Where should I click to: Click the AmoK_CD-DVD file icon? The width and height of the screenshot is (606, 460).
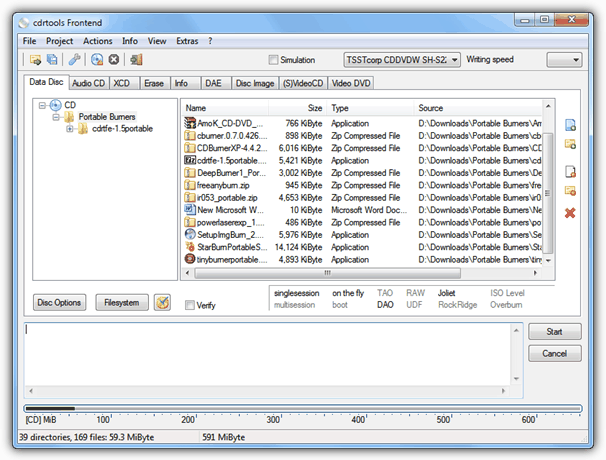pos(190,123)
